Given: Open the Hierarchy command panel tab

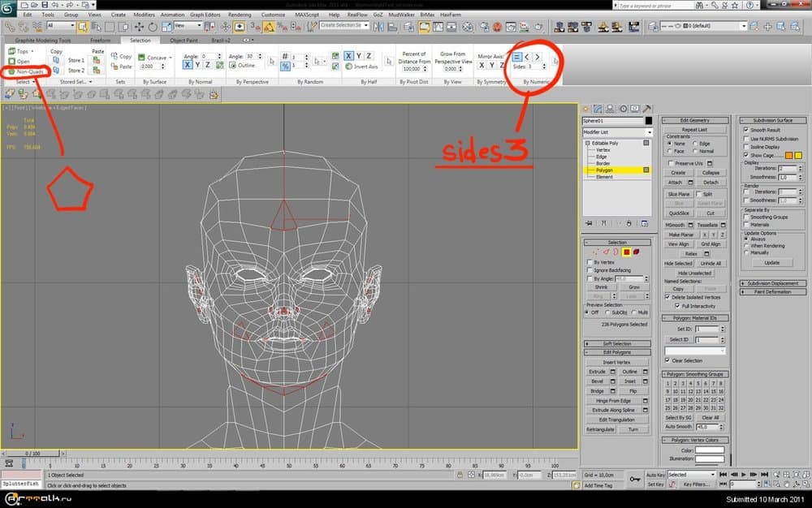Looking at the screenshot, I should [x=610, y=109].
